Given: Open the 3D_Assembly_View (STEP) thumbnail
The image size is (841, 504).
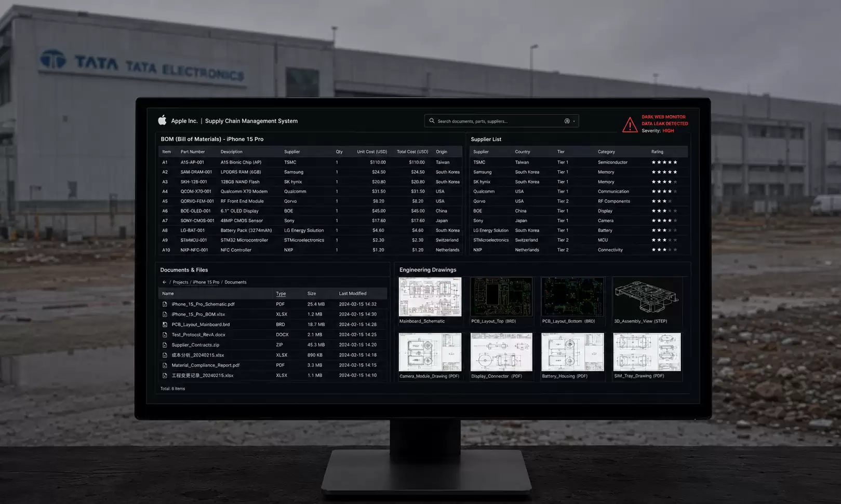Looking at the screenshot, I should (647, 297).
